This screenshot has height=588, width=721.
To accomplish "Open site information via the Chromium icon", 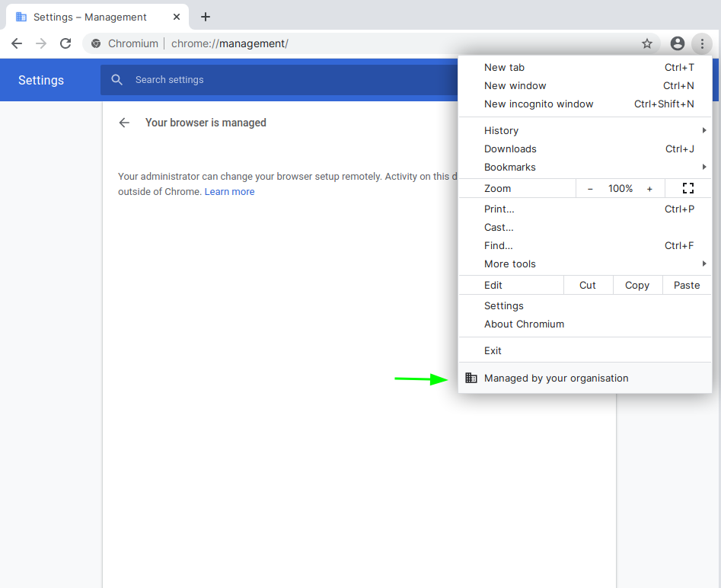I will (x=95, y=43).
